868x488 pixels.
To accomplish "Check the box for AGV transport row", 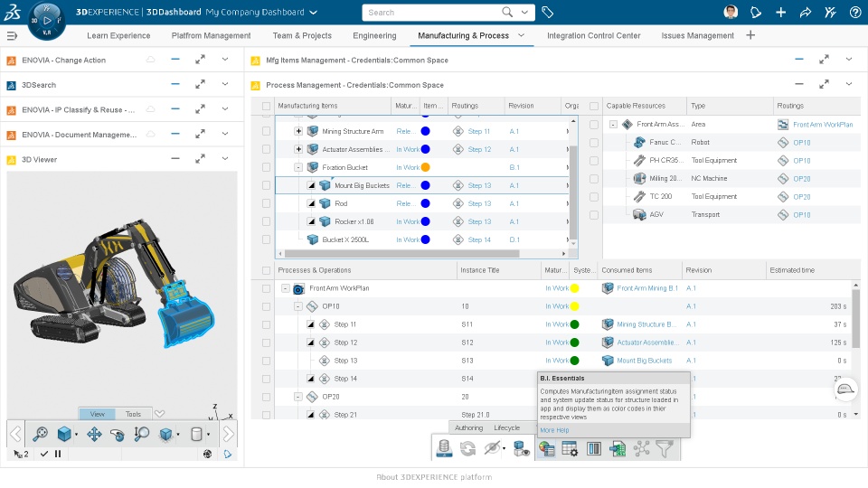I will pos(594,215).
